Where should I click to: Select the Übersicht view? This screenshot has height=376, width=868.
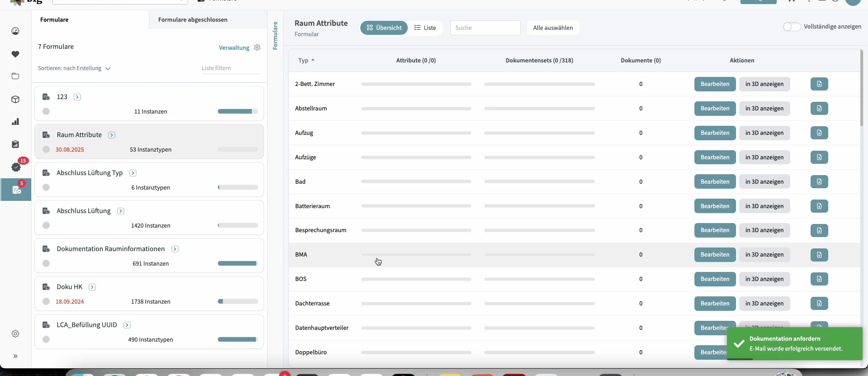click(x=384, y=28)
